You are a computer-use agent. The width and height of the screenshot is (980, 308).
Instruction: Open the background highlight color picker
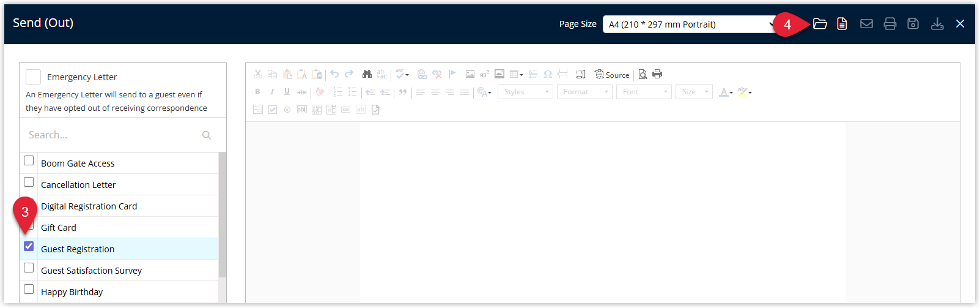[745, 92]
